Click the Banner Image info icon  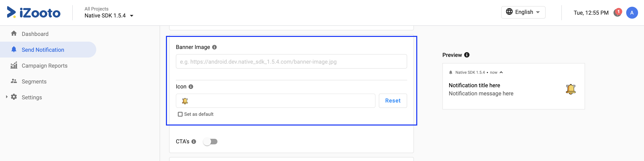[214, 47]
